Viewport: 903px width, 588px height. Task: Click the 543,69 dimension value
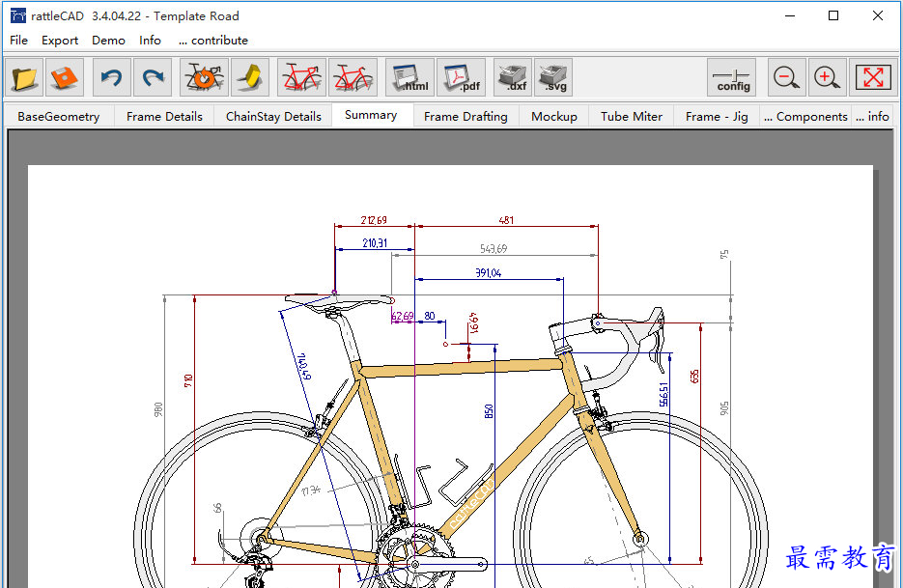point(494,249)
